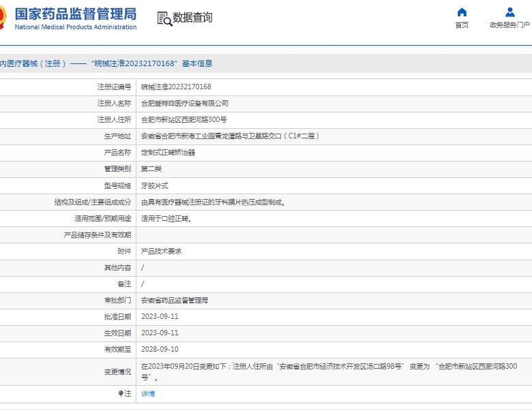The image size is (532, 411).
Task: Click the 结构及组成/主要组成成分 label
Action: coord(93,202)
